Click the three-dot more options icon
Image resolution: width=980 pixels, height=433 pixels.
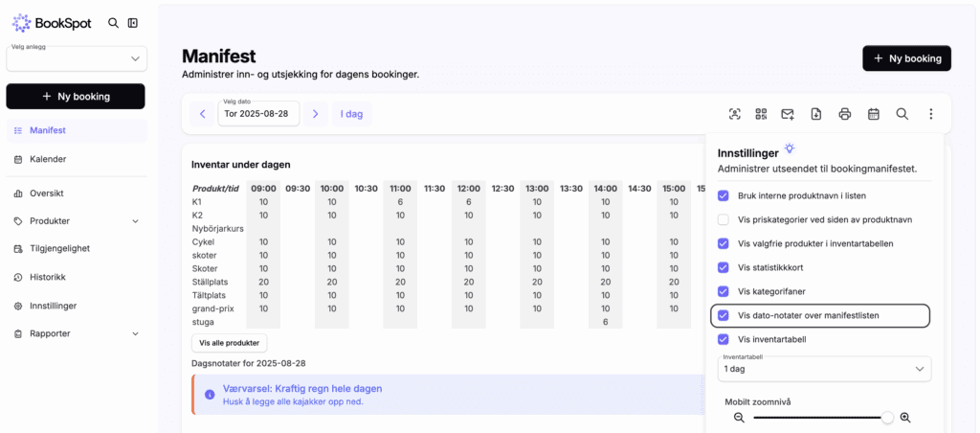point(930,114)
